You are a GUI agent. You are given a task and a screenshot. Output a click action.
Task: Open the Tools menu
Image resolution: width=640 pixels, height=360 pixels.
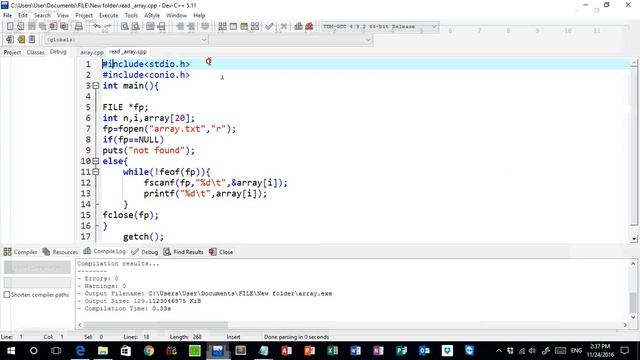131,16
